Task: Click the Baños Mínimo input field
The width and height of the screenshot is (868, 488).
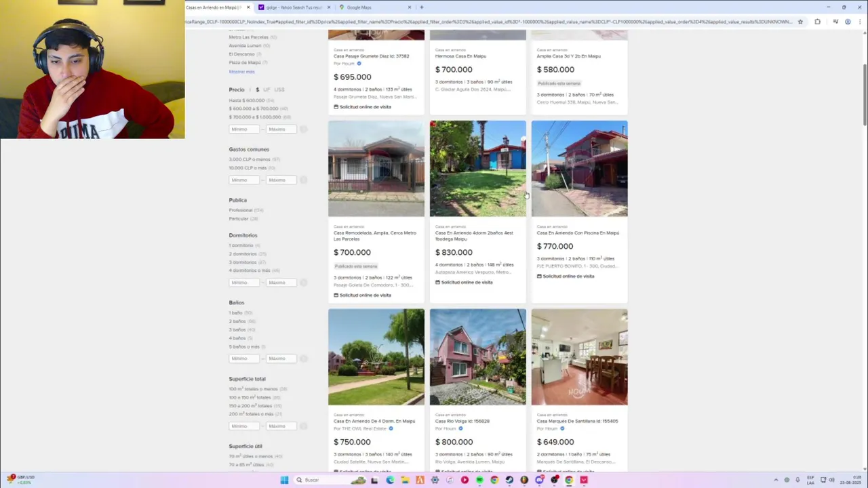Action: click(245, 358)
